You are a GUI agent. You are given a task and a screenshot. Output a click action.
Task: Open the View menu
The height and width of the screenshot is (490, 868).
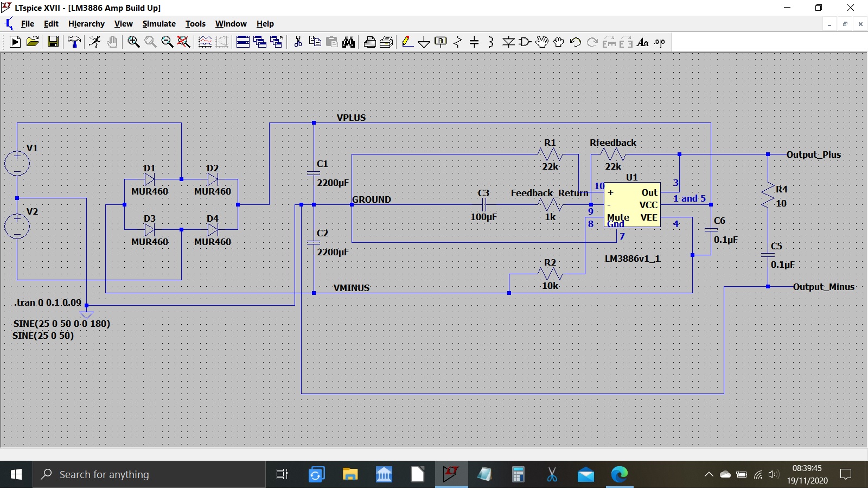pyautogui.click(x=123, y=24)
